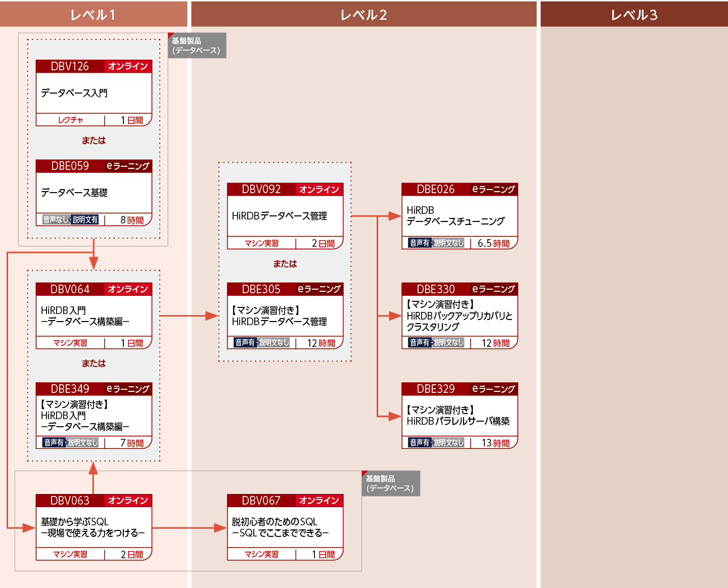The image size is (728, 588).
Task: Click the eラーニング badge on DBE305
Action: point(319,289)
